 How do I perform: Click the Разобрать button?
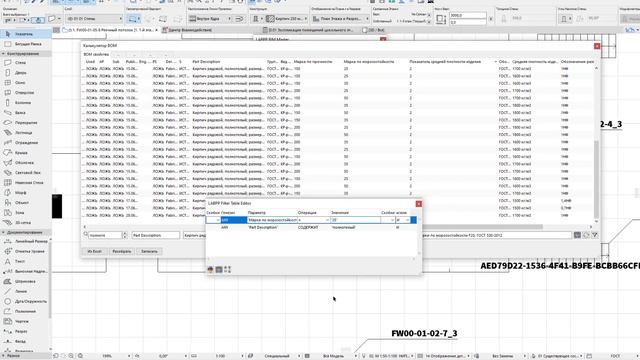click(122, 251)
